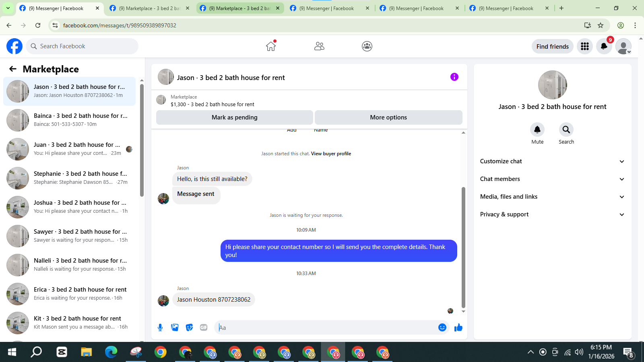Switch to second Marketplace 3 bed tab
The image size is (644, 362).
[x=149, y=8]
